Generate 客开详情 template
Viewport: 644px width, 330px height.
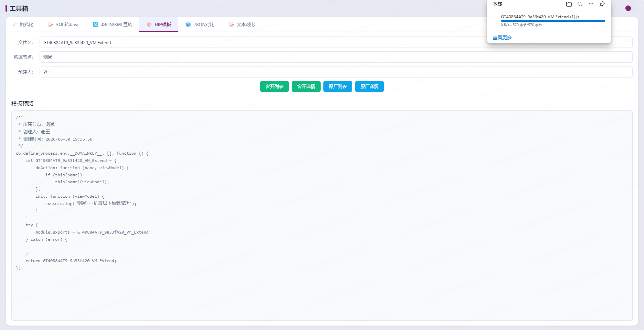point(306,86)
